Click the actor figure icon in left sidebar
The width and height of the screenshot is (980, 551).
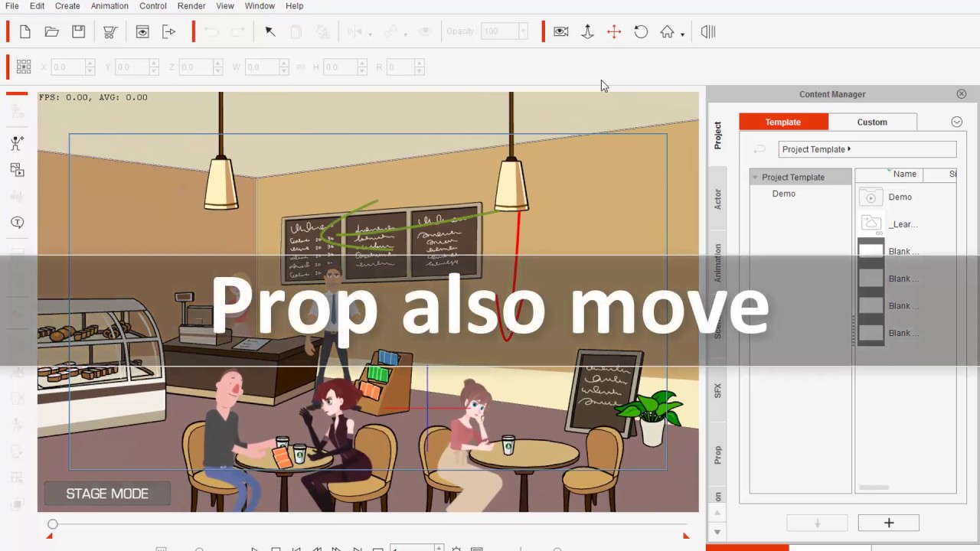point(17,143)
